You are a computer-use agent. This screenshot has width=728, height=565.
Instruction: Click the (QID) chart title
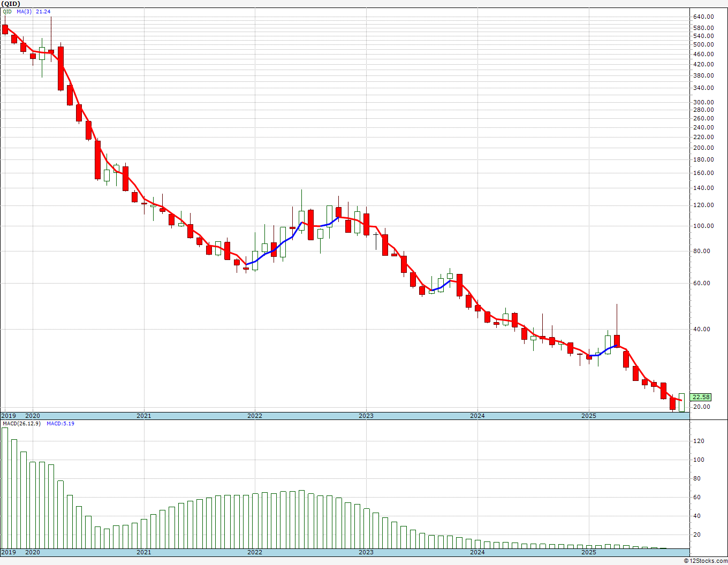[11, 4]
